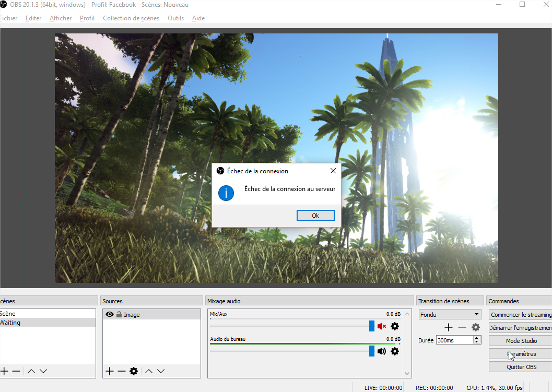Open Mic/Aux gear settings
This screenshot has width=552, height=392.
395,326
